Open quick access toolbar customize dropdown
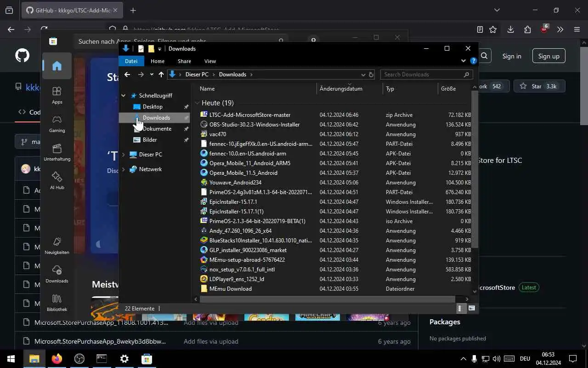Image resolution: width=588 pixels, height=368 pixels. (x=159, y=49)
